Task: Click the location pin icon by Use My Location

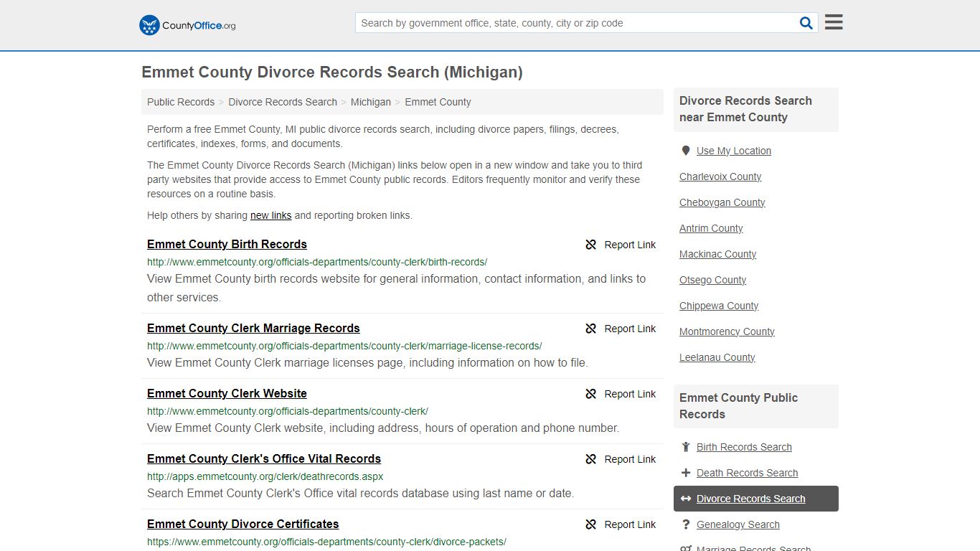Action: [x=686, y=151]
